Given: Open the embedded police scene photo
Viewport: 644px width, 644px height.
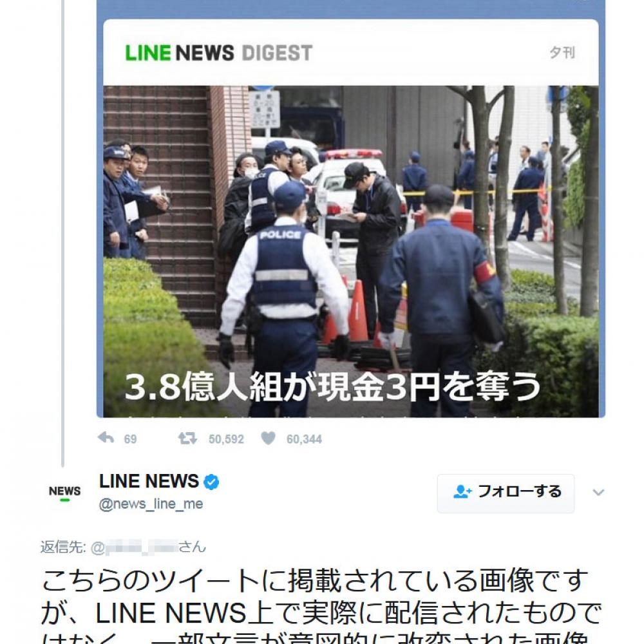Looking at the screenshot, I should (x=351, y=251).
